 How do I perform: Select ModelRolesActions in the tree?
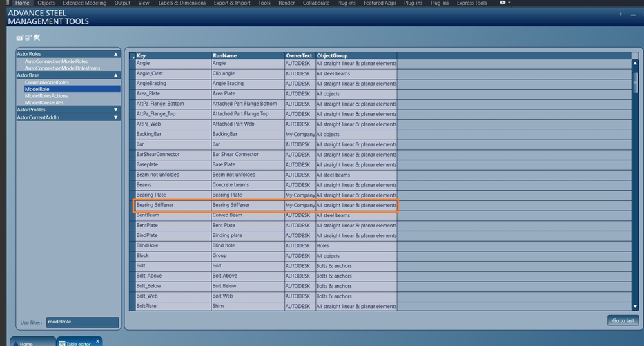(46, 96)
